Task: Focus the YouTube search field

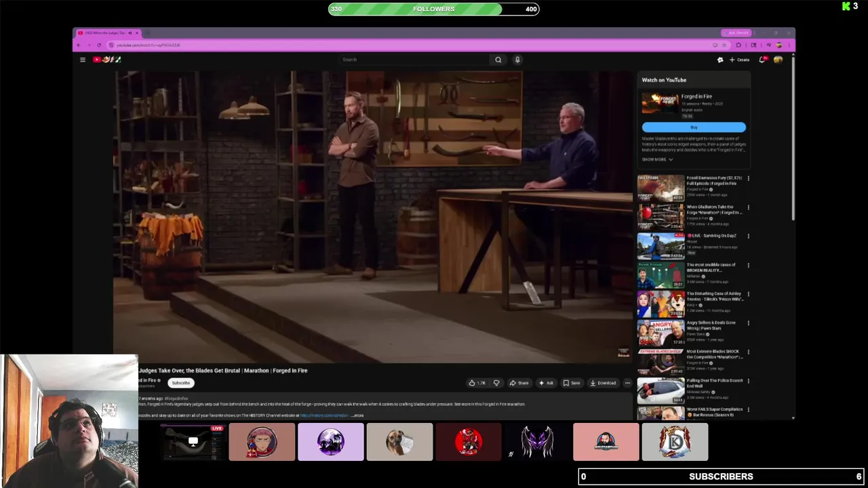Action: pyautogui.click(x=414, y=60)
